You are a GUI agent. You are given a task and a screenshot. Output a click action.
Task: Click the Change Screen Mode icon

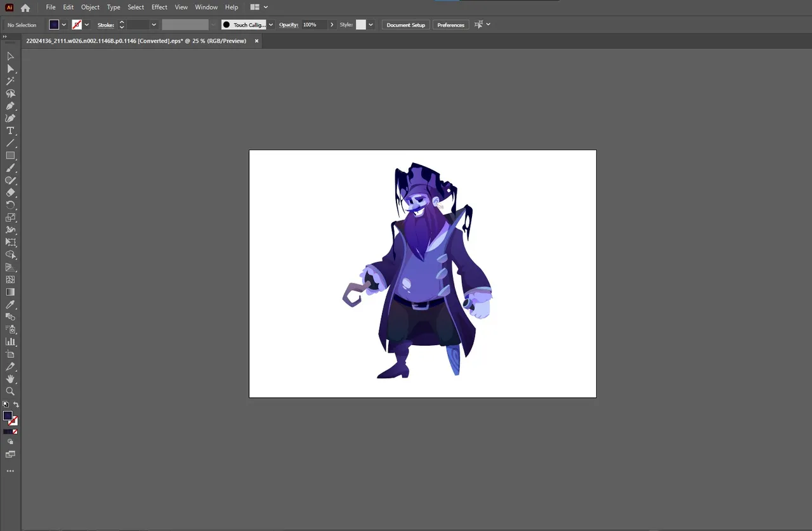click(10, 454)
